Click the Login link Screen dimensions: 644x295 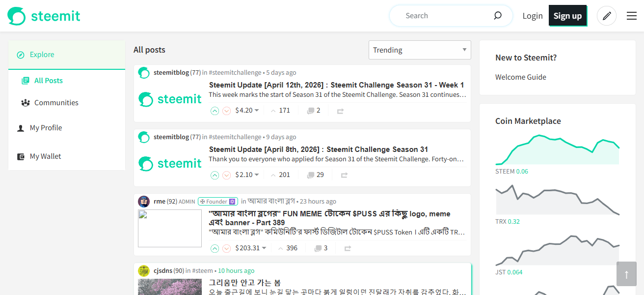coord(533,16)
